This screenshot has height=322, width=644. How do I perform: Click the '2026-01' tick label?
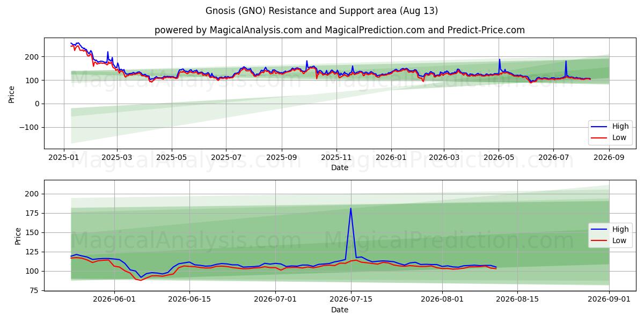click(x=391, y=158)
